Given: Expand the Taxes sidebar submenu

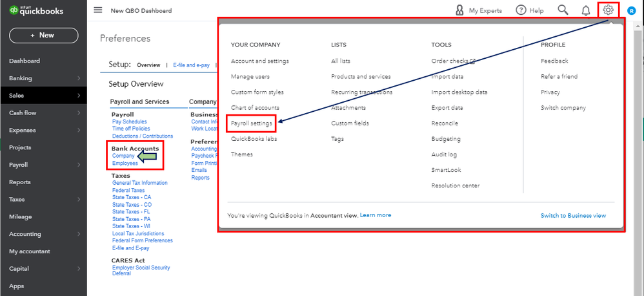Looking at the screenshot, I should coord(79,200).
